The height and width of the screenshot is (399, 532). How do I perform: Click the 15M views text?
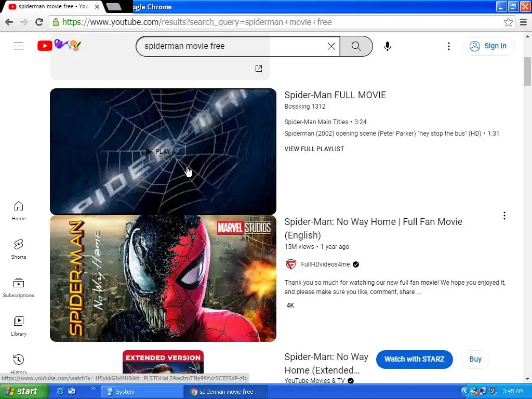pos(299,247)
